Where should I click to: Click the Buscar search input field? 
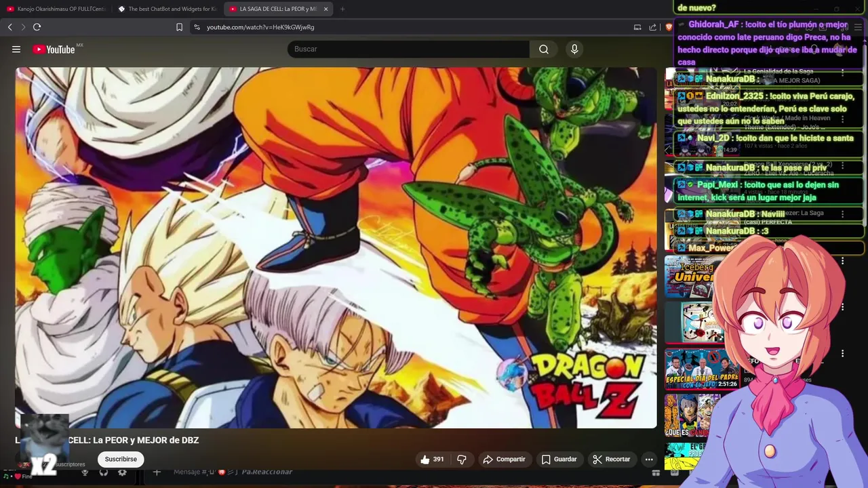pos(408,49)
